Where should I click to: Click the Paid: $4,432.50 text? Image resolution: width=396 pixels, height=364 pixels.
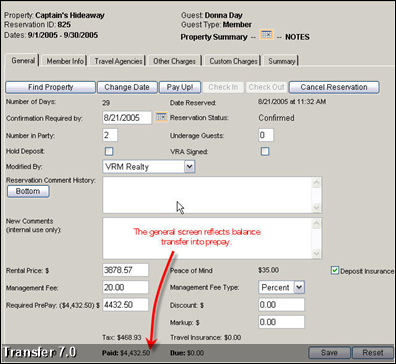click(126, 353)
